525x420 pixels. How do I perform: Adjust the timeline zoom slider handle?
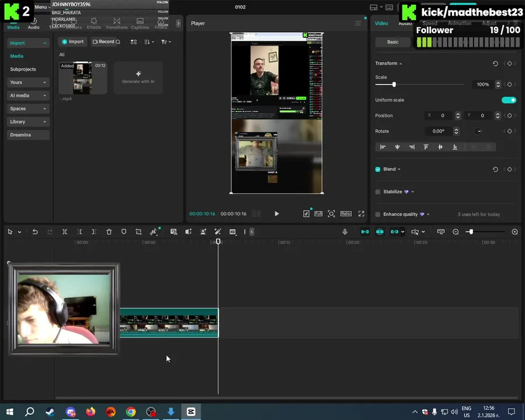tap(471, 232)
